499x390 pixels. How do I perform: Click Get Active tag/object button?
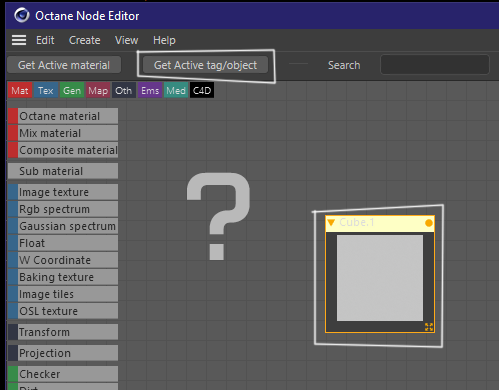pyautogui.click(x=205, y=65)
